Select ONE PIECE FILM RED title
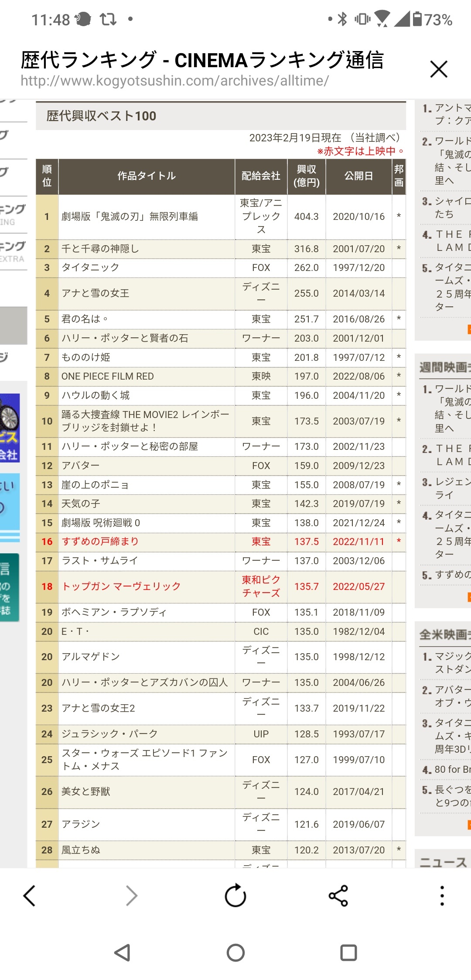 point(107,376)
